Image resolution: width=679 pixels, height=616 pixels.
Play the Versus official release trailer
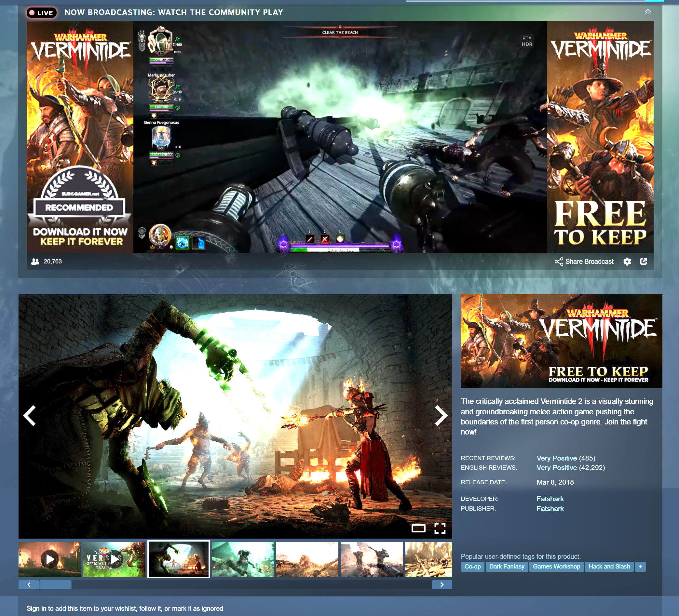click(114, 559)
